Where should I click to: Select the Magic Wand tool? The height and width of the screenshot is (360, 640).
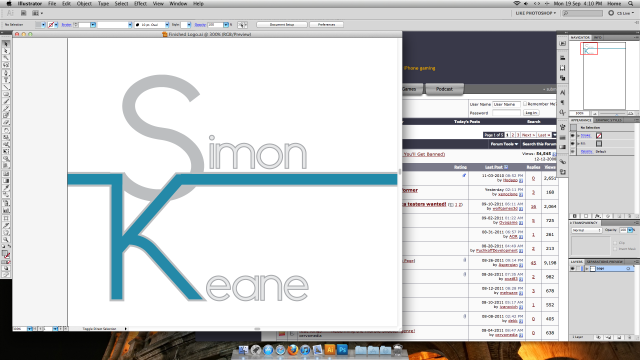[x=6, y=58]
